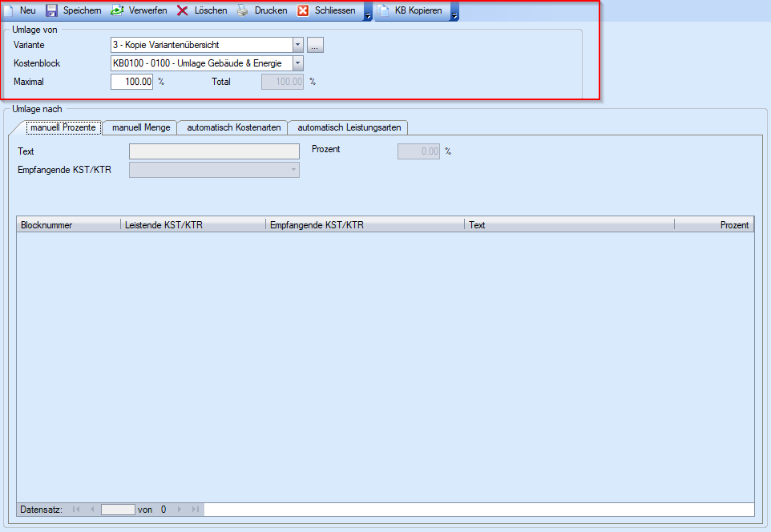Viewport: 771px width, 532px height.
Task: Click the Löschen toolbar label
Action: click(211, 10)
